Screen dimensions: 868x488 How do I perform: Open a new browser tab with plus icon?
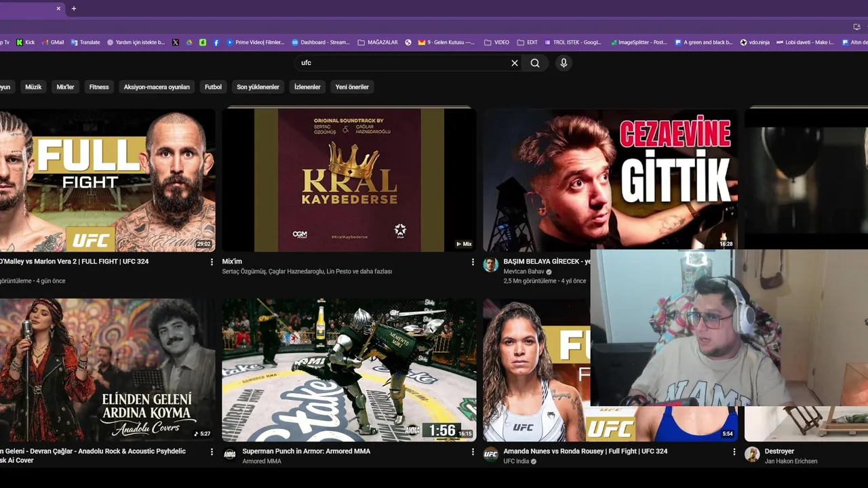(x=74, y=9)
